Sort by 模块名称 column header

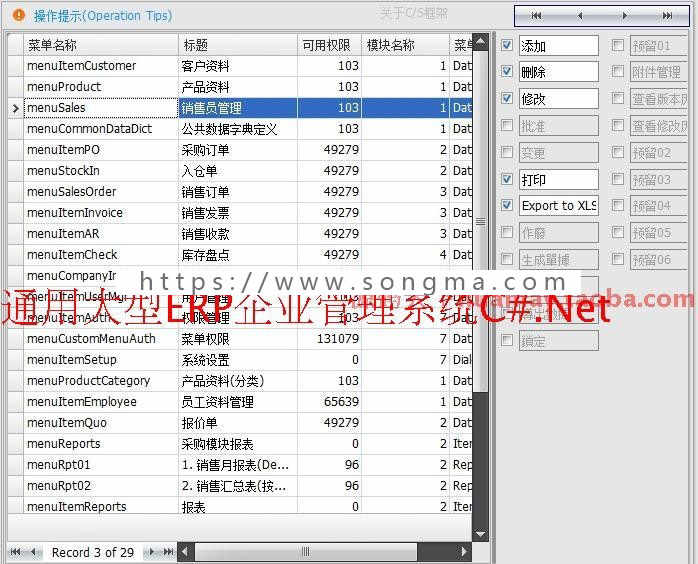pyautogui.click(x=406, y=45)
